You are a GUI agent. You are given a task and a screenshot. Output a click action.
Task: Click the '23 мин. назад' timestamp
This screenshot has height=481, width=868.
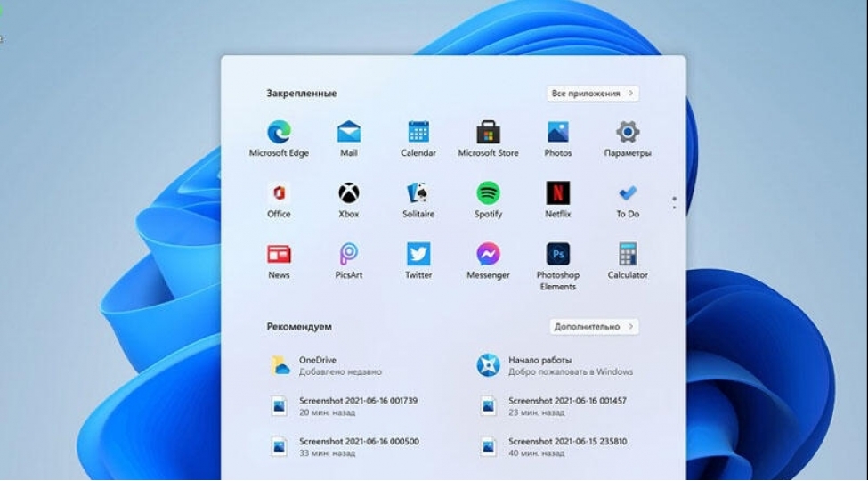(x=537, y=412)
